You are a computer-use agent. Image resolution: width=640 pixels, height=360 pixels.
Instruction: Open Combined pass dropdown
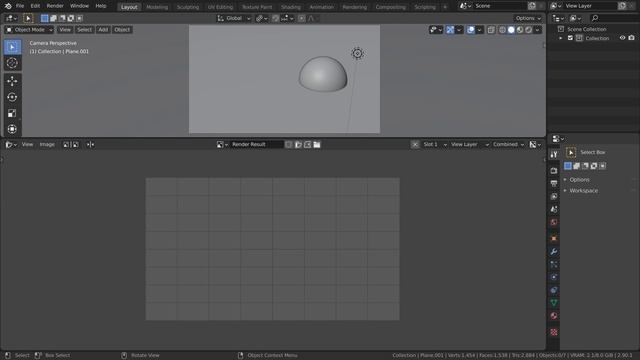pyautogui.click(x=508, y=144)
